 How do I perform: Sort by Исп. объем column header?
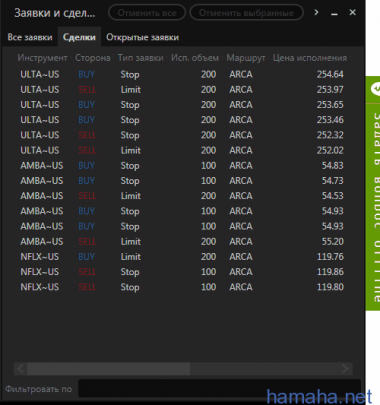pos(195,58)
